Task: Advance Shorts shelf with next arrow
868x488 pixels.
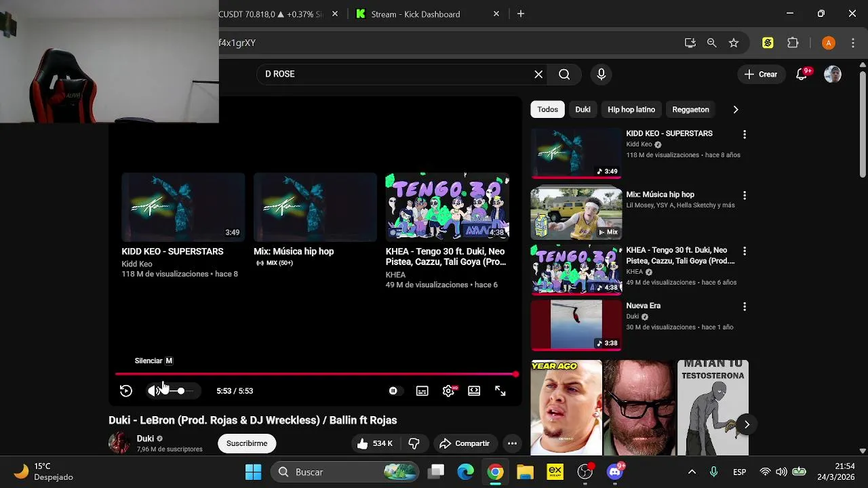Action: point(747,425)
